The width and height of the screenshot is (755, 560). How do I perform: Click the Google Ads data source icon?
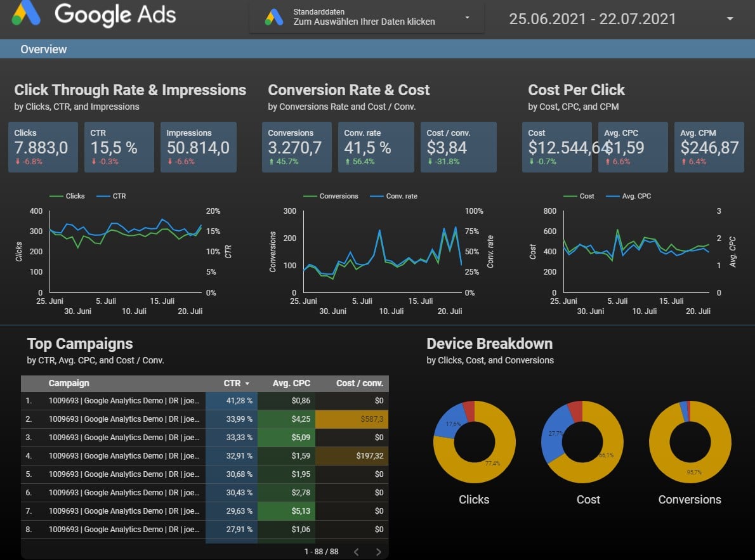pyautogui.click(x=273, y=17)
